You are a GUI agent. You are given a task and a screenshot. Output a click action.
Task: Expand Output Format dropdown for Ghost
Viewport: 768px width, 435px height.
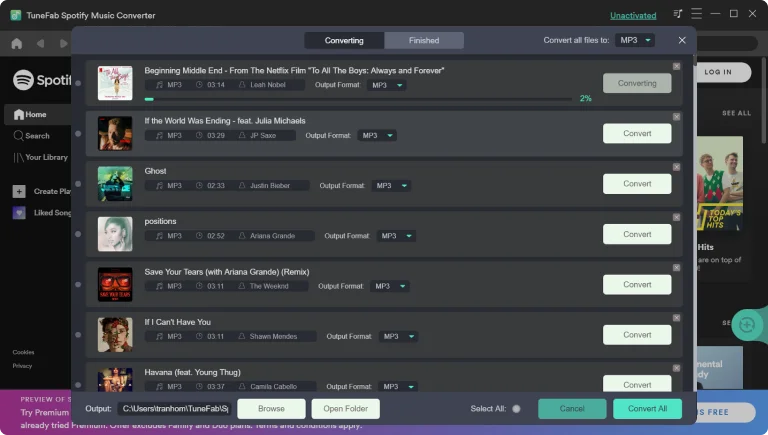pos(391,185)
